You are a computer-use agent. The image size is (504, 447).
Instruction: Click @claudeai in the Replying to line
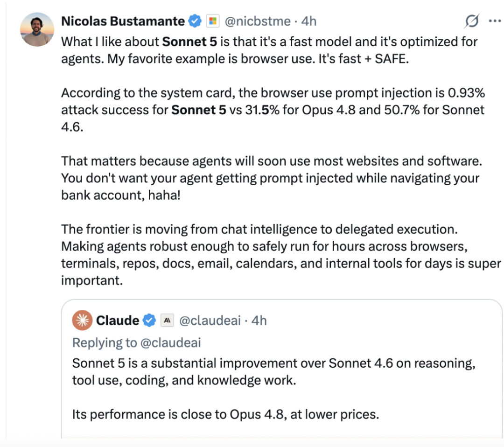coord(171,342)
